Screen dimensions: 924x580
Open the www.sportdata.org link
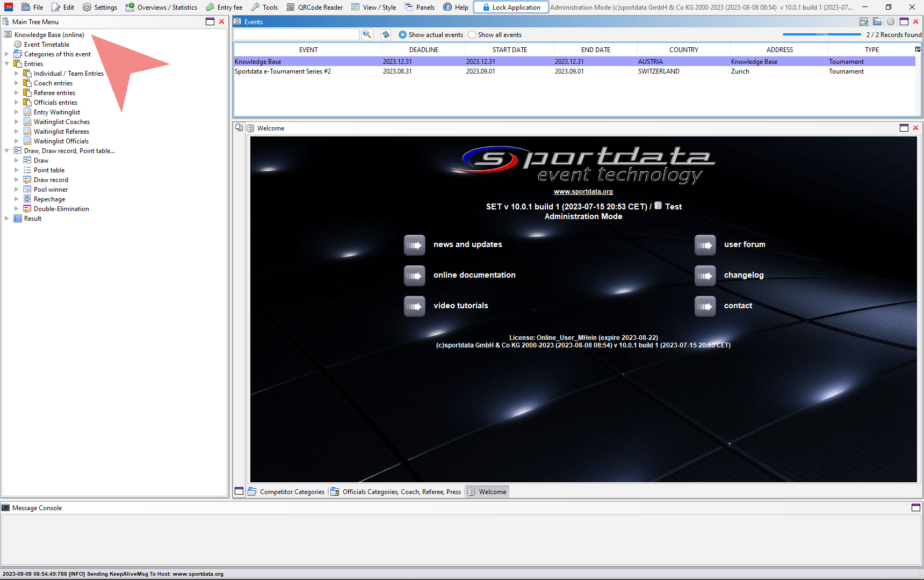(x=583, y=192)
